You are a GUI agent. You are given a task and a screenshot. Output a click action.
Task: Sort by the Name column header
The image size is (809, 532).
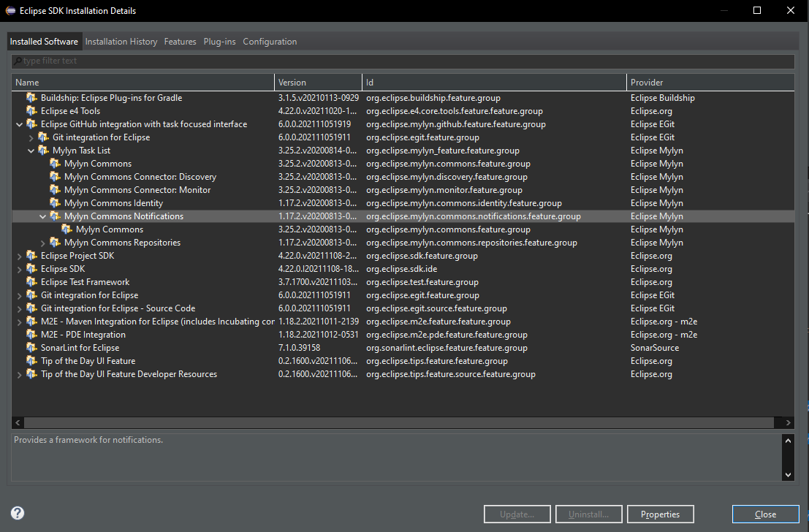143,82
